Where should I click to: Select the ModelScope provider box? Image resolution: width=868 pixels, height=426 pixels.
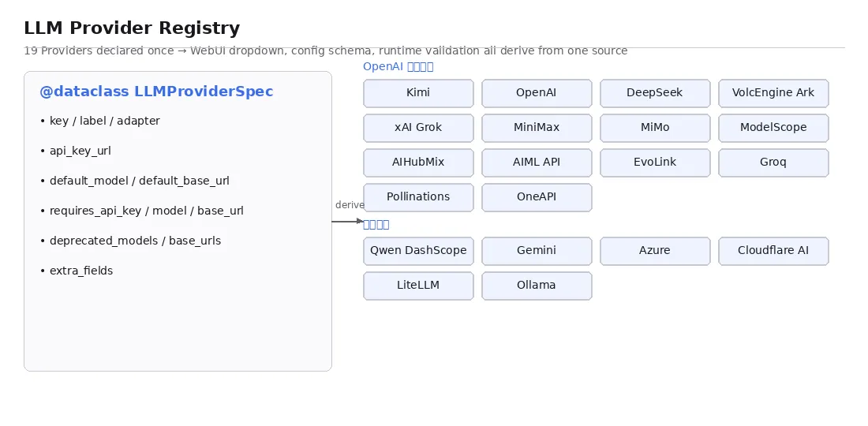tap(774, 128)
